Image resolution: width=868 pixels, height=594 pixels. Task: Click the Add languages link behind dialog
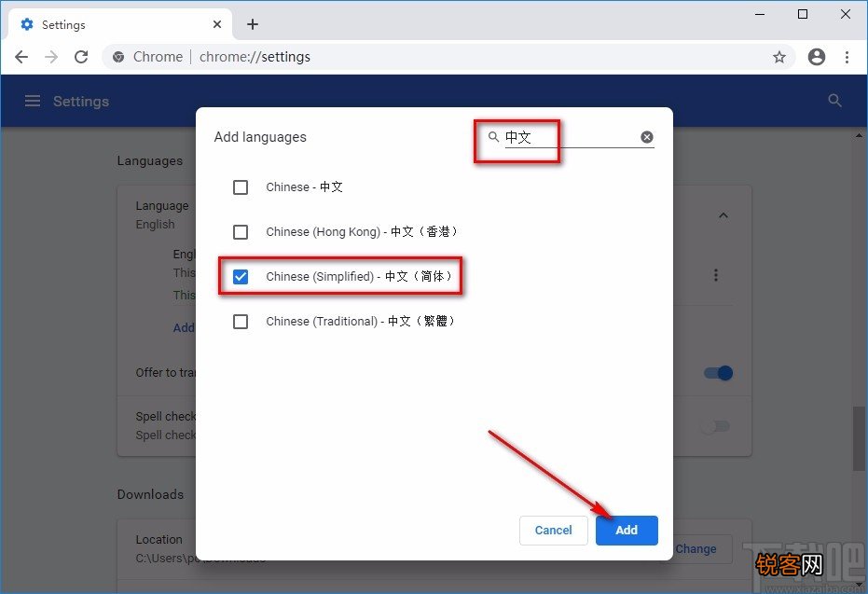[x=184, y=327]
